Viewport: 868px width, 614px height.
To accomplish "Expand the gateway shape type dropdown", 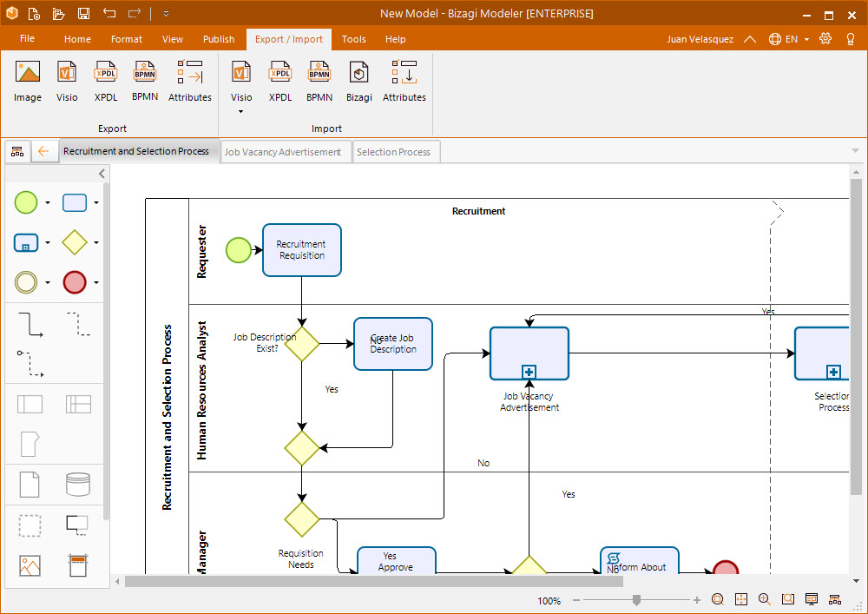I will pos(96,243).
